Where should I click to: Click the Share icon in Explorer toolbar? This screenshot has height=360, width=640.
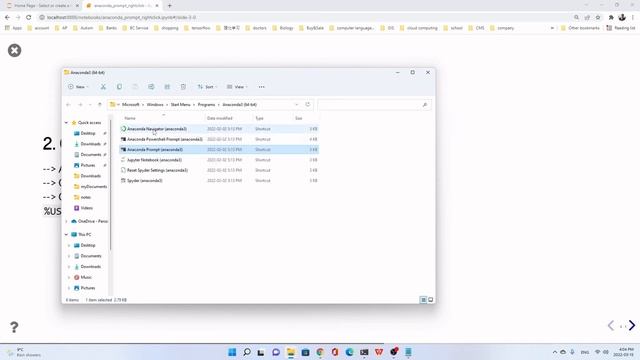pos(167,87)
